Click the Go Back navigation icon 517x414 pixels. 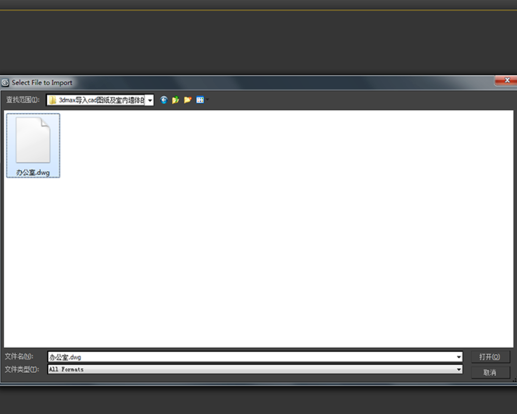point(164,100)
